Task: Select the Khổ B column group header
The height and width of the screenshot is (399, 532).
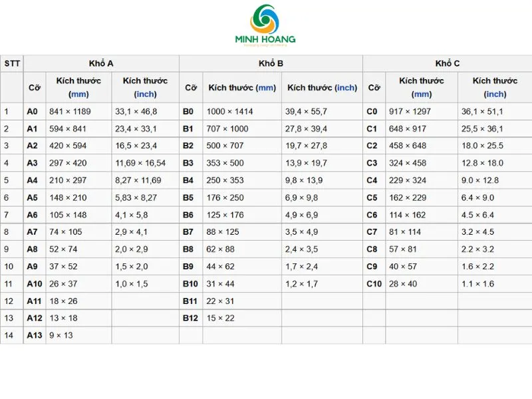Action: [x=271, y=64]
